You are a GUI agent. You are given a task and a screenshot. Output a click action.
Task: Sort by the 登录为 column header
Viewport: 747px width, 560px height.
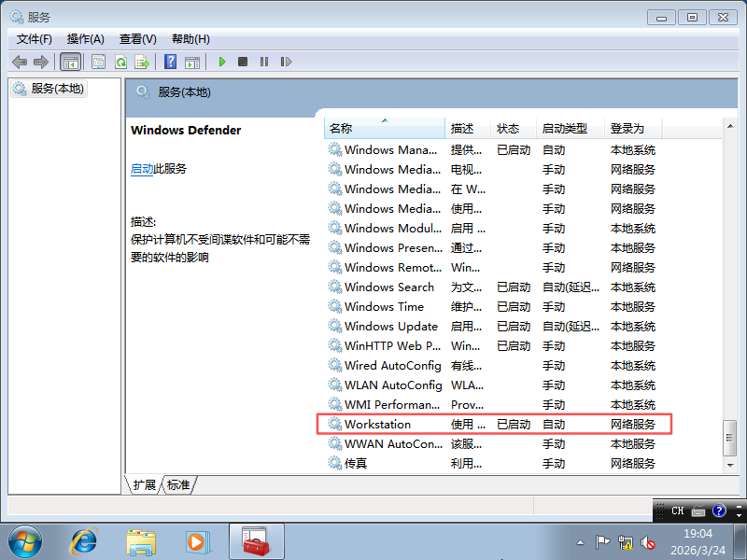click(633, 129)
